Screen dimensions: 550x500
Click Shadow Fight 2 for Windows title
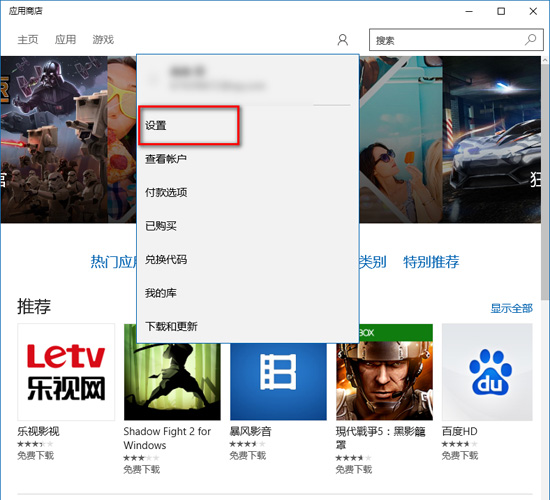pyautogui.click(x=167, y=438)
